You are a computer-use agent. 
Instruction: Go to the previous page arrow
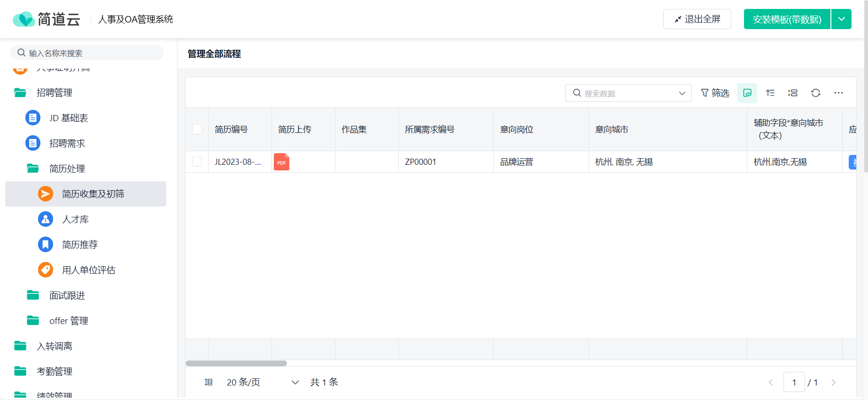(x=771, y=383)
